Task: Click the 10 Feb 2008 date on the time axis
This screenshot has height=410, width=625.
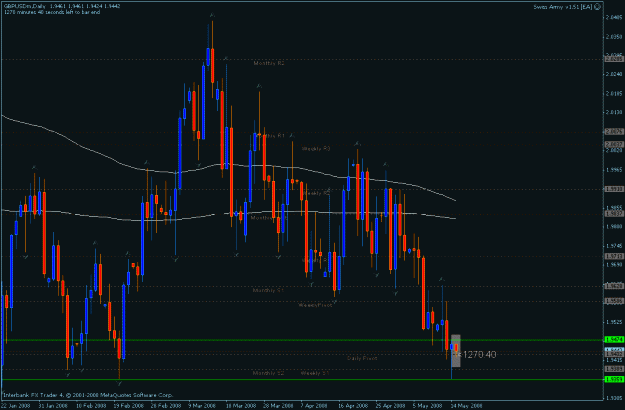Action: pos(90,406)
